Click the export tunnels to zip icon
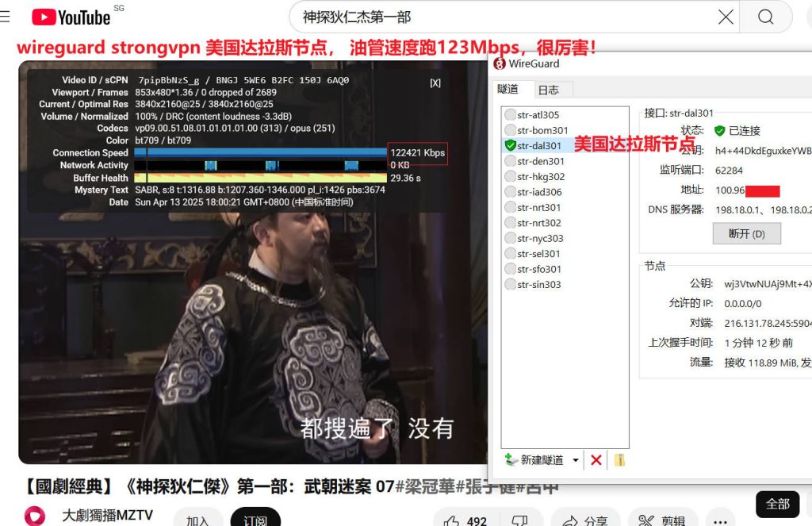The height and width of the screenshot is (526, 812). pos(619,459)
